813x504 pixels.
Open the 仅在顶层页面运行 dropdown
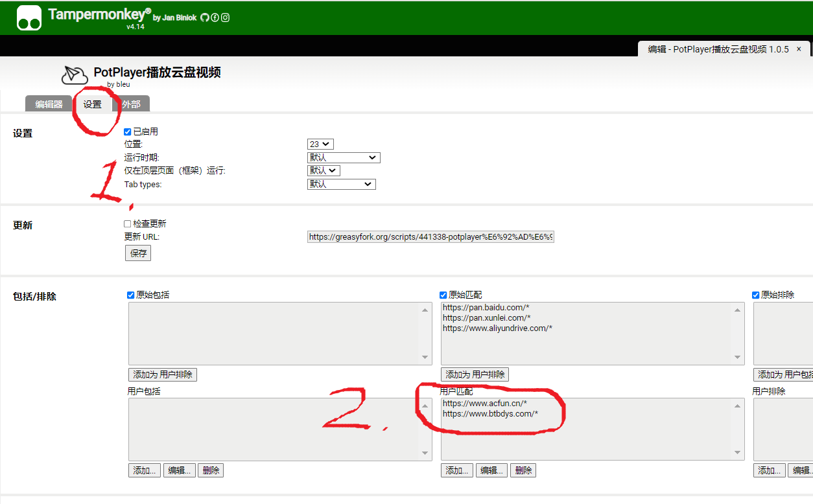point(324,170)
